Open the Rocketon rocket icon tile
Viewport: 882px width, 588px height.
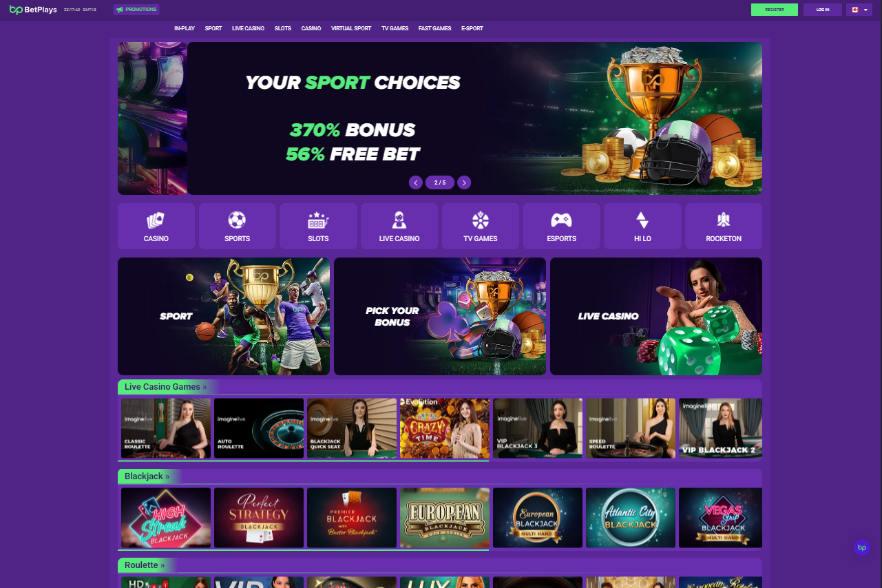click(724, 226)
